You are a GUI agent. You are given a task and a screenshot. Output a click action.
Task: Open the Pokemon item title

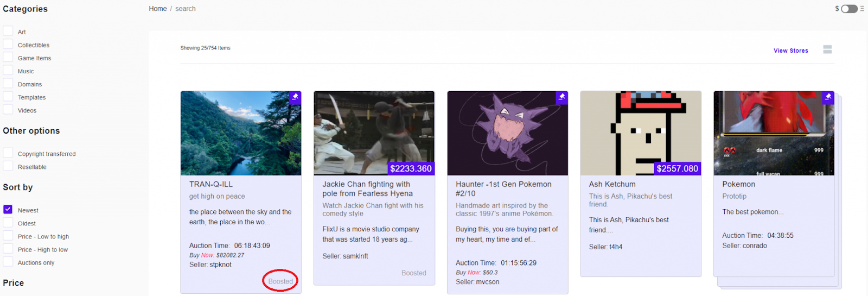click(739, 184)
